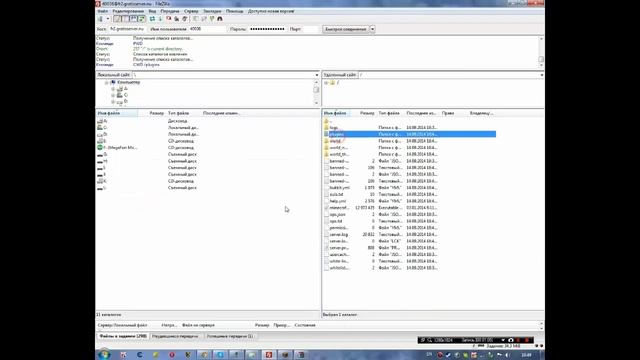Cancel the current operation via toolbar
Screen dimensions: 640x360
click(169, 19)
